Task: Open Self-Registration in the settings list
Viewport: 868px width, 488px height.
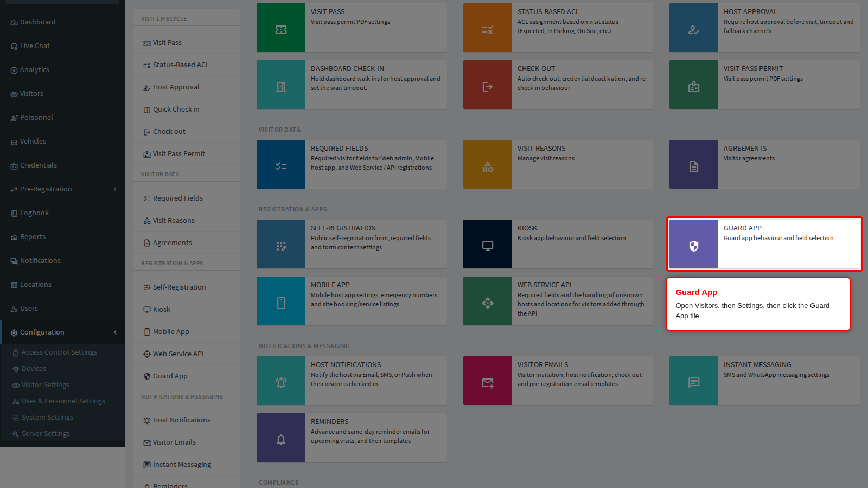Action: tap(187, 287)
